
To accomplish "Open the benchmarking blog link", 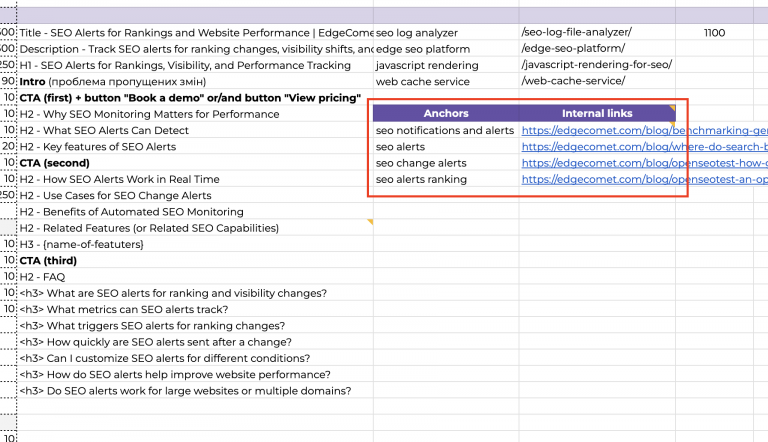I will tap(644, 130).
